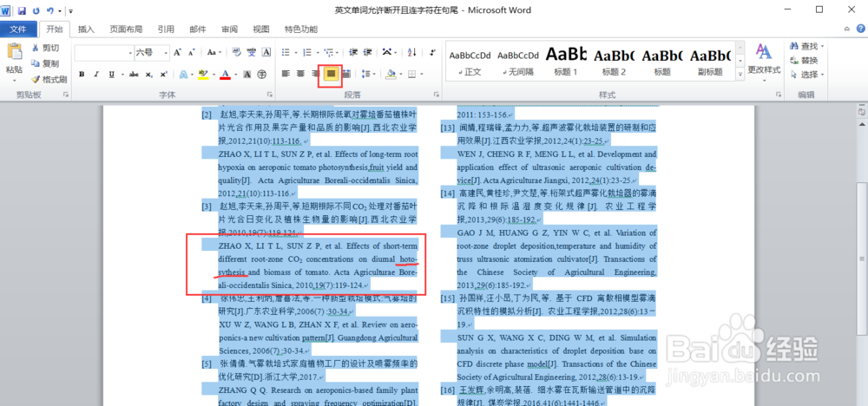Click the Increase Indent icon
The height and width of the screenshot is (406, 868).
(367, 53)
